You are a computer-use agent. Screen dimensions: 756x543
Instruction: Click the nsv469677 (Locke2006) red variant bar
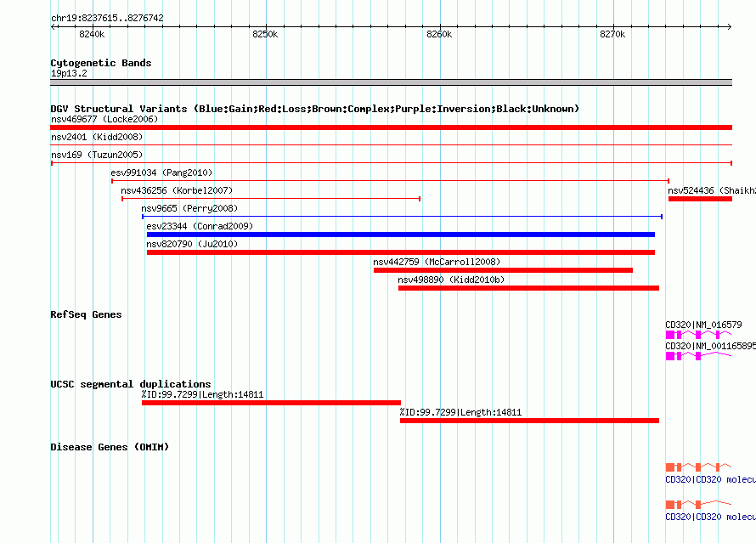point(391,127)
